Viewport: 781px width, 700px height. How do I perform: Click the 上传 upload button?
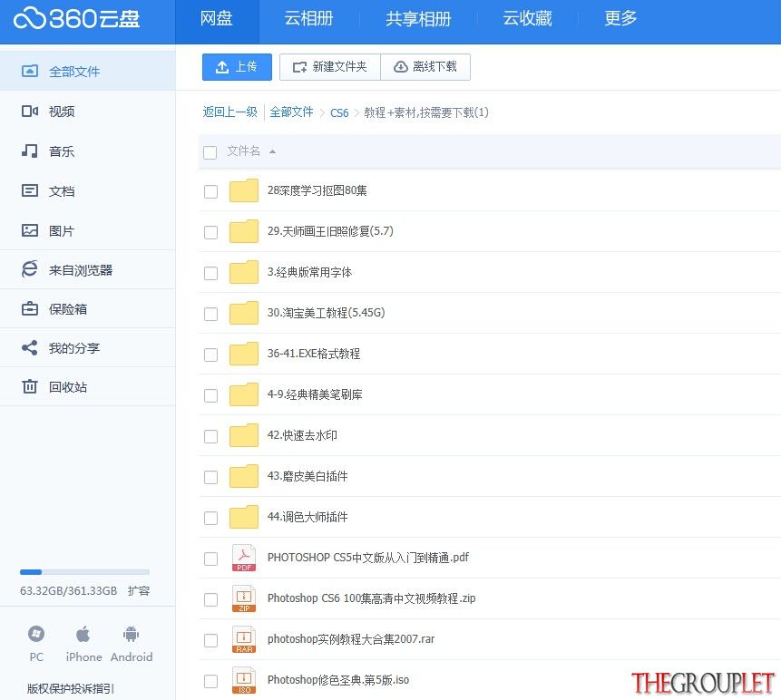237,67
